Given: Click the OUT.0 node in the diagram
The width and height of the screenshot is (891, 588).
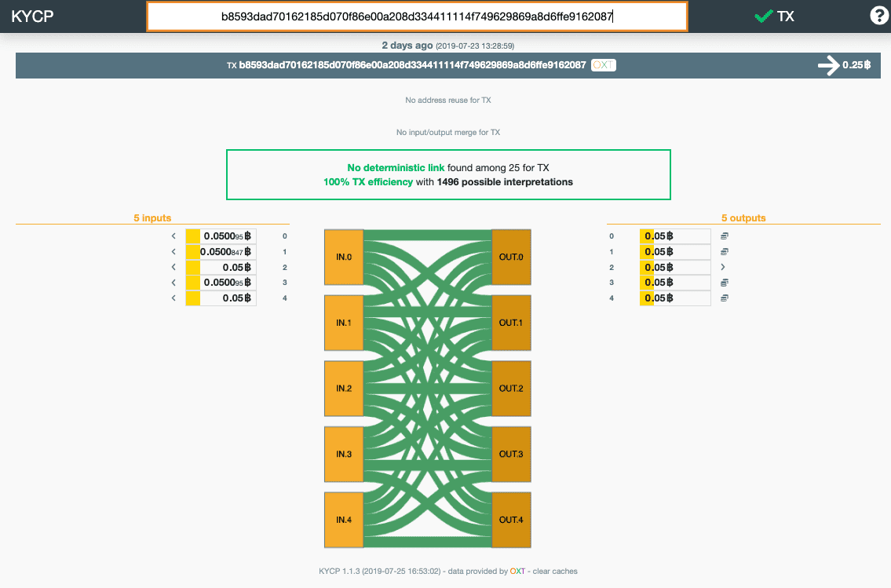Looking at the screenshot, I should click(511, 257).
